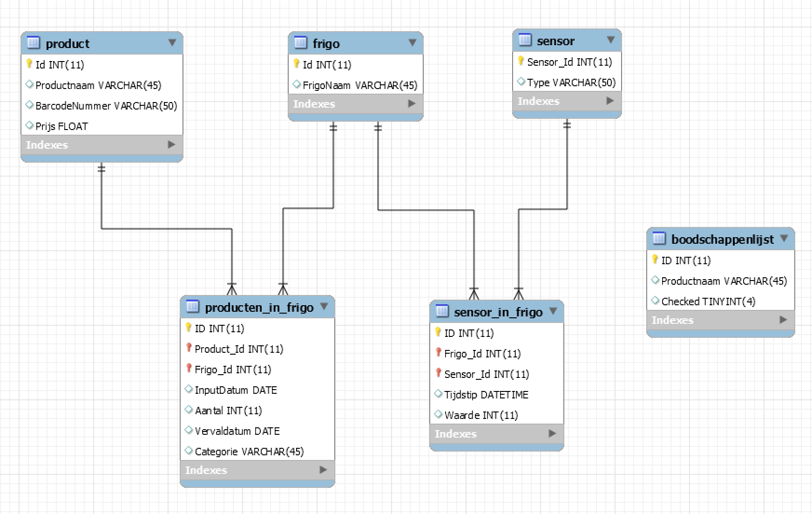The height and width of the screenshot is (514, 812).
Task: Select key icon of producten_in_frigo ID
Action: tap(188, 328)
